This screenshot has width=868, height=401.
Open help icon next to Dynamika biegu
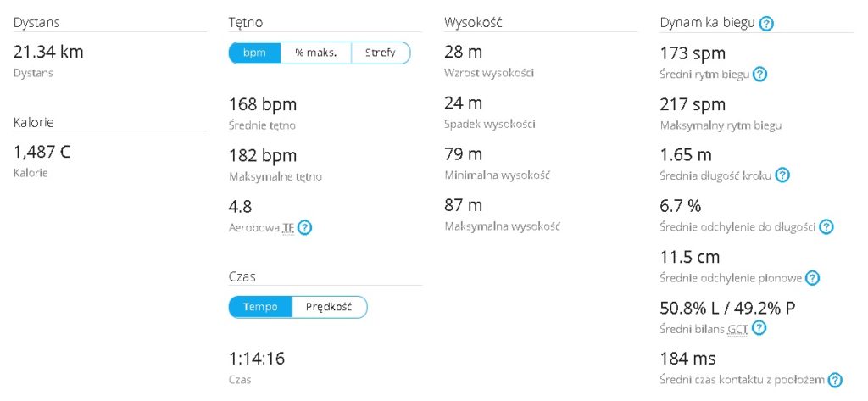point(766,24)
